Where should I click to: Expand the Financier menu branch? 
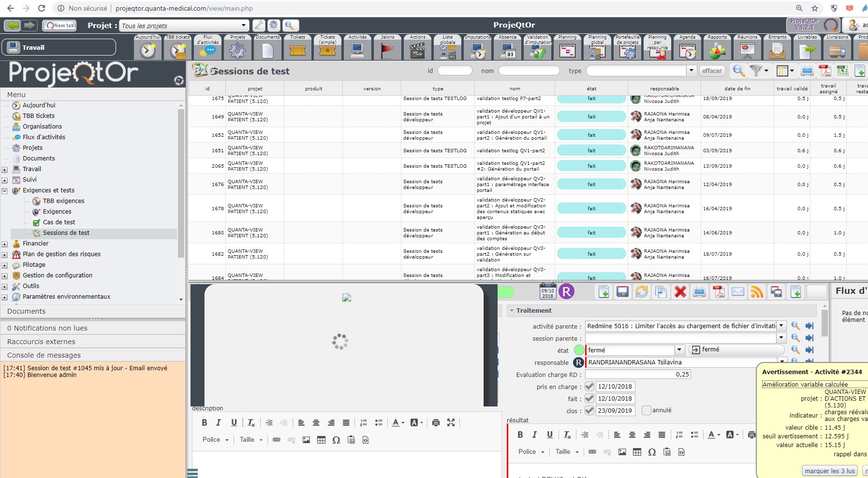point(4,244)
